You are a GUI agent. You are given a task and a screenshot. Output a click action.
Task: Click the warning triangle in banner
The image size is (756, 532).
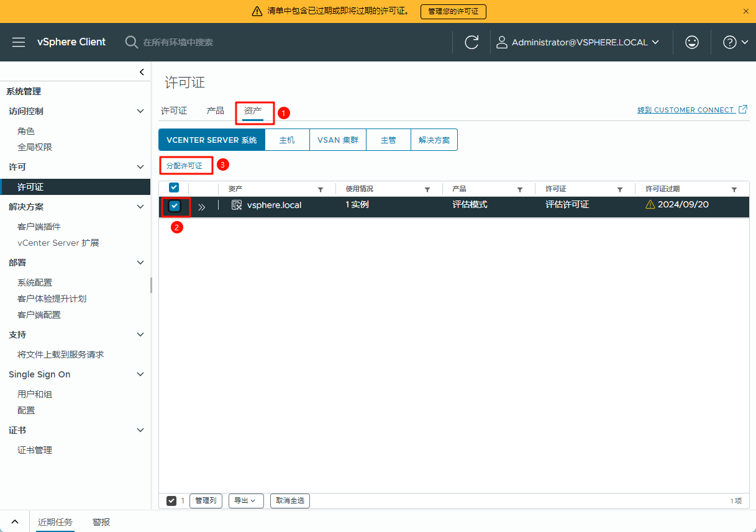click(257, 11)
